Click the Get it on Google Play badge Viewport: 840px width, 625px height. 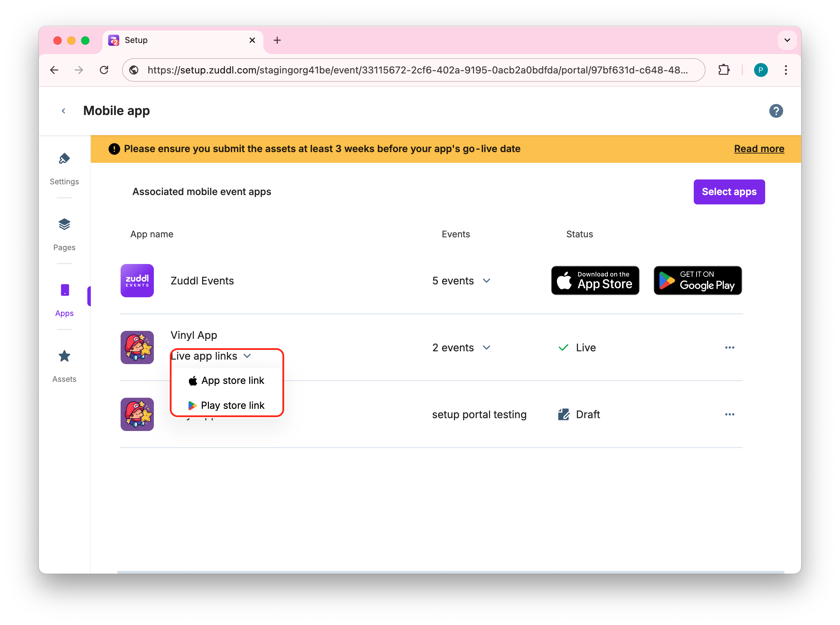pos(697,280)
